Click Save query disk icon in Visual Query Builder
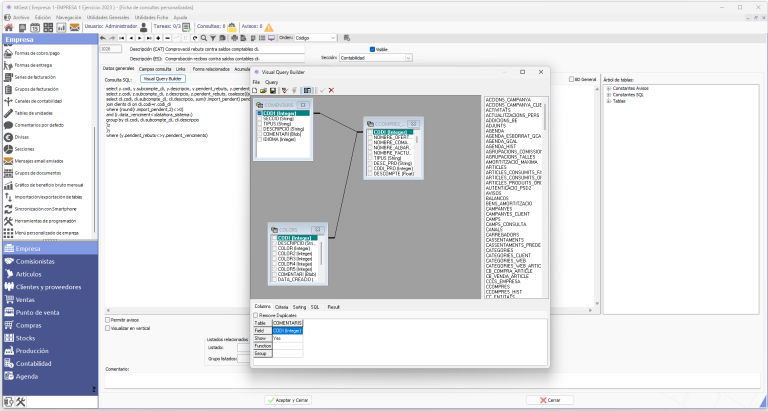 [273, 90]
